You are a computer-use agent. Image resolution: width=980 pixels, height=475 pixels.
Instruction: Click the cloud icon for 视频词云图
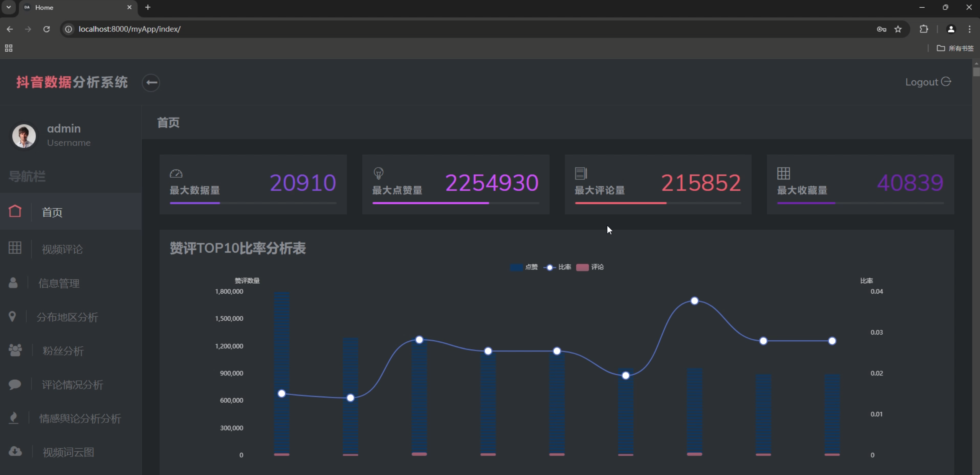click(15, 451)
